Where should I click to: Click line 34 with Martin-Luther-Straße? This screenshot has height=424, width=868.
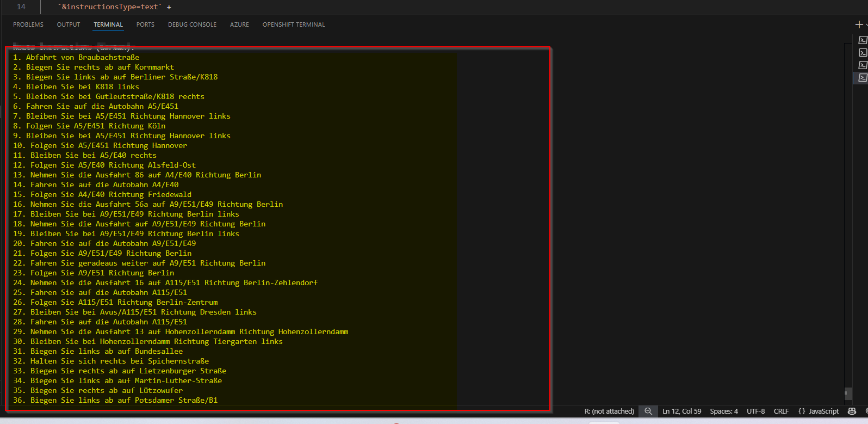(117, 380)
